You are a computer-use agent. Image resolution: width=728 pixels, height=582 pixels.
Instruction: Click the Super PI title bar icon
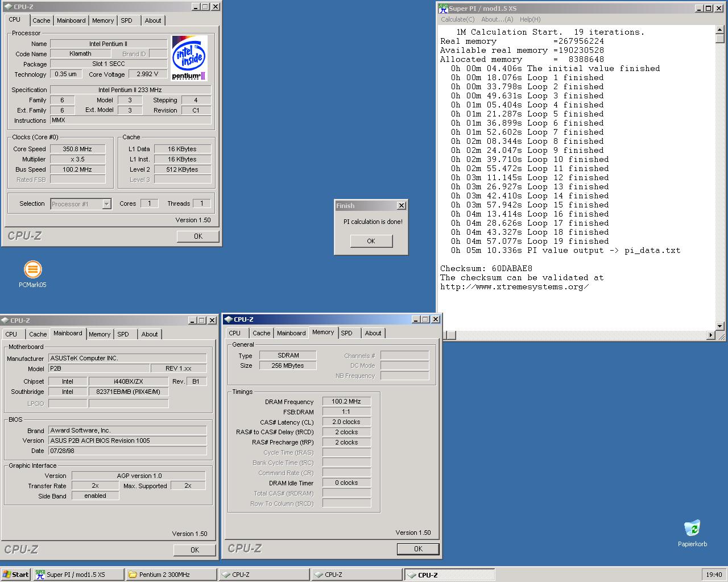click(x=443, y=8)
